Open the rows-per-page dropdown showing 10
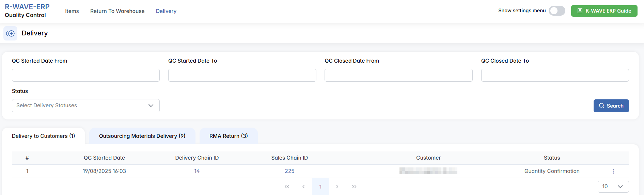 pyautogui.click(x=613, y=186)
